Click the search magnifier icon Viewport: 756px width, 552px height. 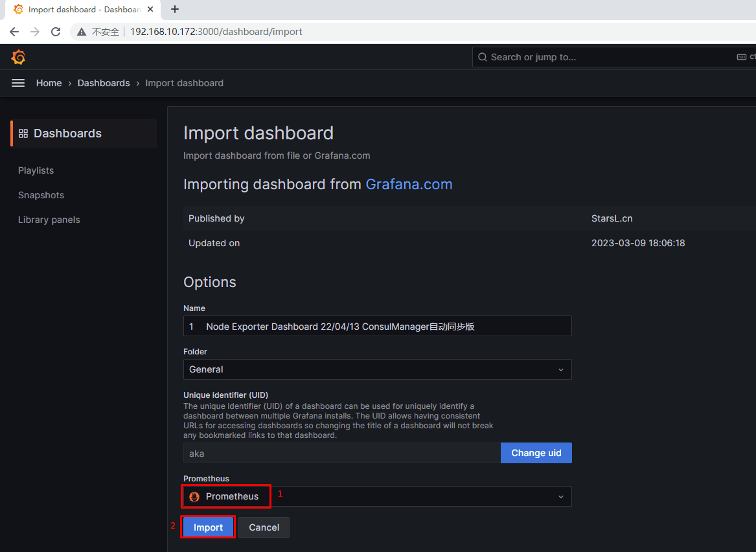(482, 57)
